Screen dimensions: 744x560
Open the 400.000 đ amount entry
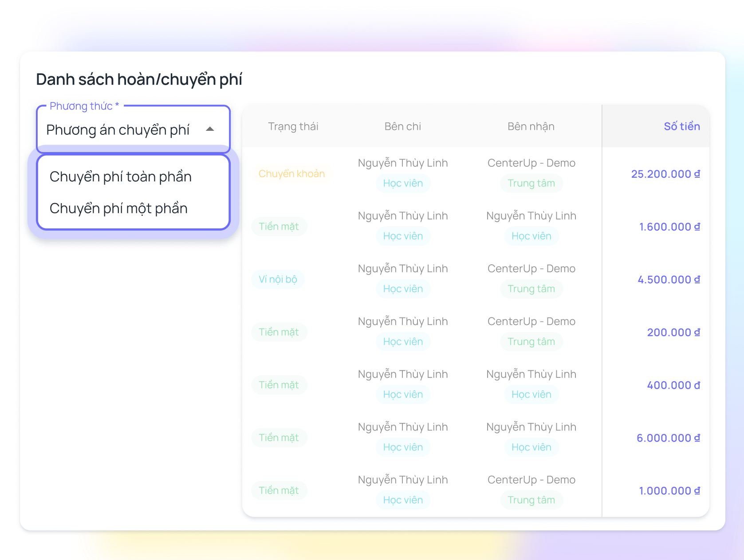click(673, 385)
